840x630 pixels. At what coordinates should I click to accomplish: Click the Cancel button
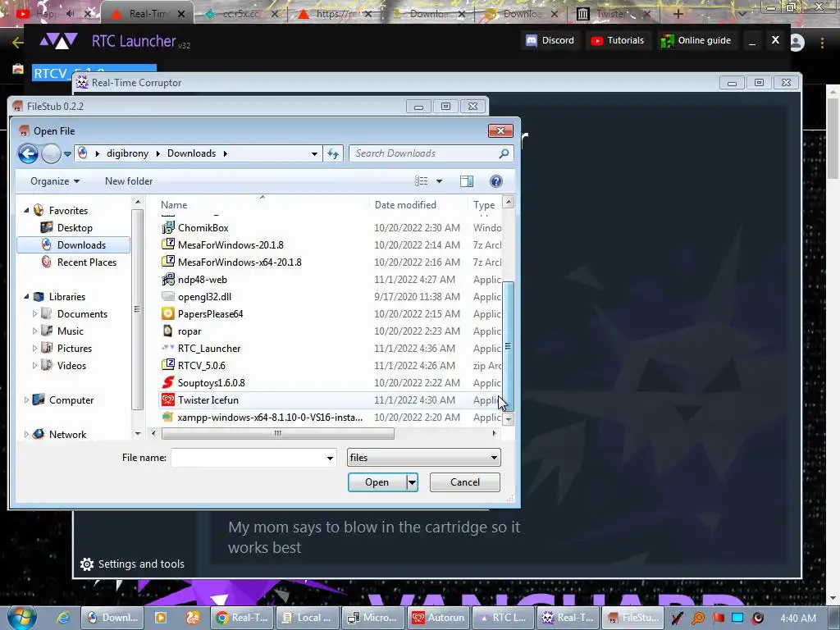pyautogui.click(x=465, y=482)
